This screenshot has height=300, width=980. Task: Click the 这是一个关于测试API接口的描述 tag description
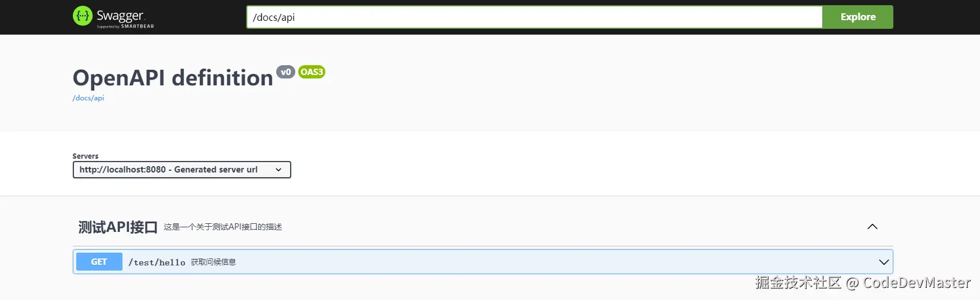coord(222,227)
